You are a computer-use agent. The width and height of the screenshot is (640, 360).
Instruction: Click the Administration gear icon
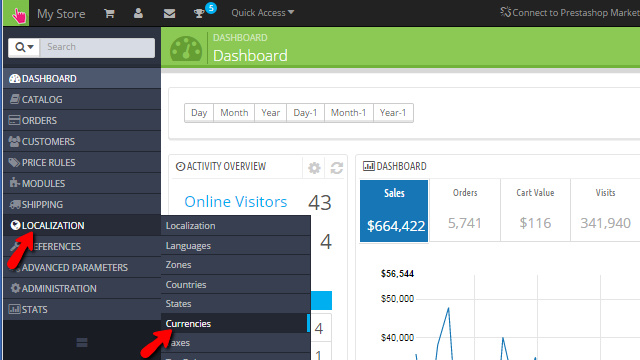coord(15,288)
